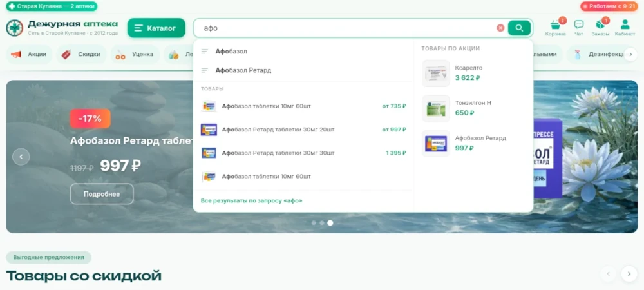This screenshot has width=644, height=290.
Task: Click the spray bottle icon on Дезинфекция chip
Action: (578, 54)
